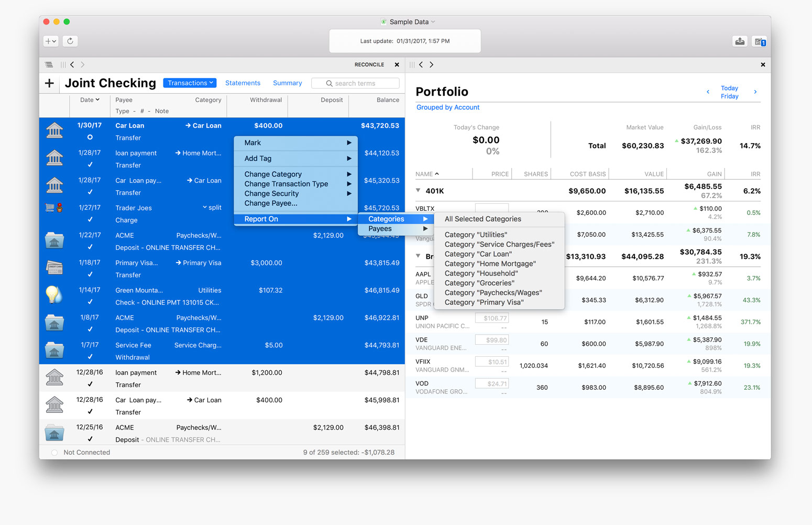Toggle cleared checkmark of 1/7/17 Service Fee
This screenshot has width=812, height=525.
coord(90,357)
